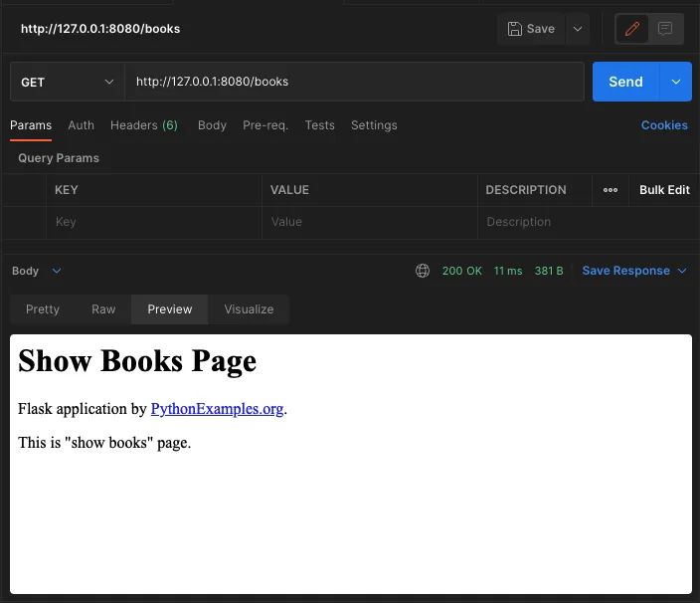This screenshot has height=603, width=700.
Task: Select the Preview response tab
Action: (170, 309)
